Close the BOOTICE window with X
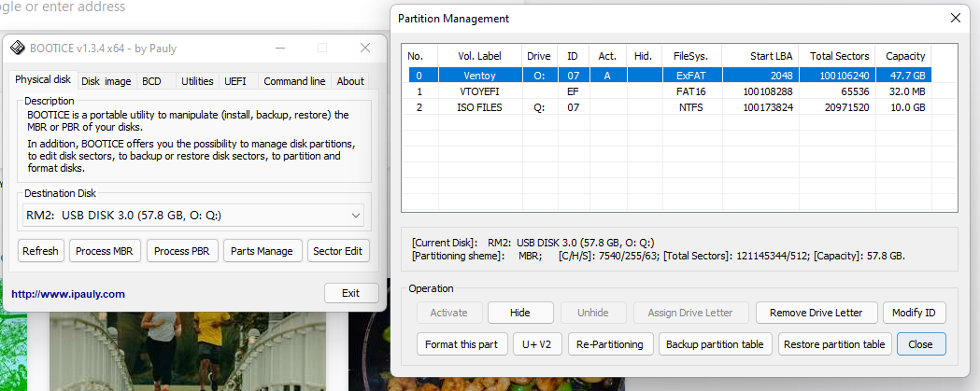Viewport: 980px width, 391px height. (x=365, y=48)
